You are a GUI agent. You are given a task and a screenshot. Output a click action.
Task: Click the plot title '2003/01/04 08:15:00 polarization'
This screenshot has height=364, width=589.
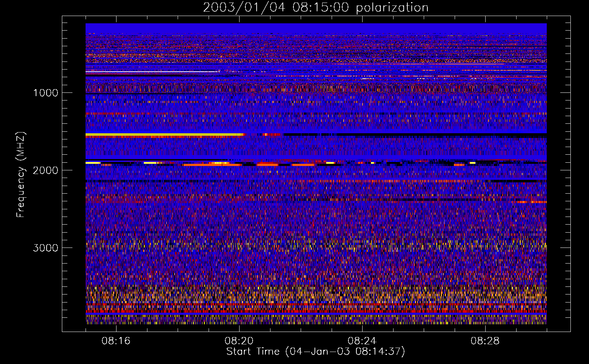pyautogui.click(x=316, y=8)
